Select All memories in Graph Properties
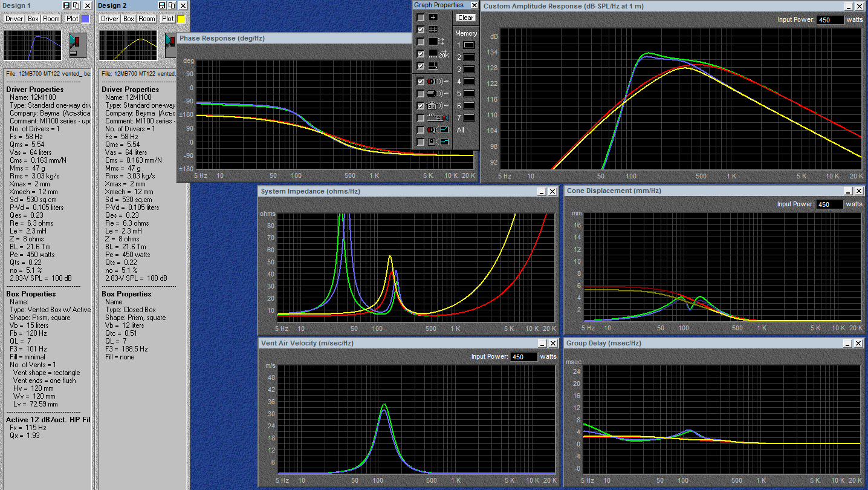 [461, 130]
